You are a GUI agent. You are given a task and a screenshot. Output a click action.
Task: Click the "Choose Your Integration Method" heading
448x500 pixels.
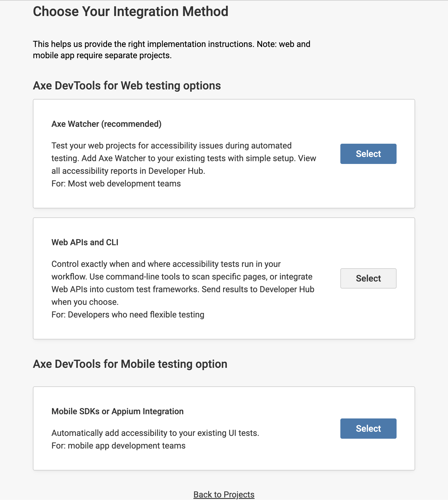point(130,12)
